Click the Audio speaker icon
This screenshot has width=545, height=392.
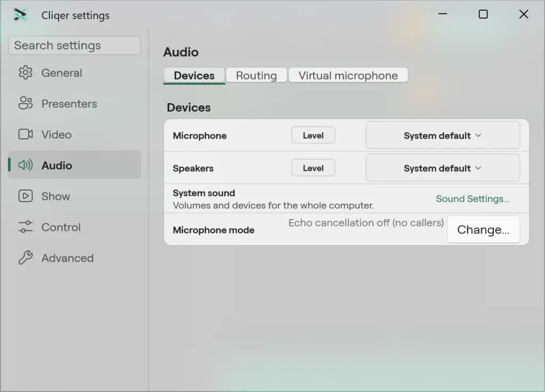(26, 165)
